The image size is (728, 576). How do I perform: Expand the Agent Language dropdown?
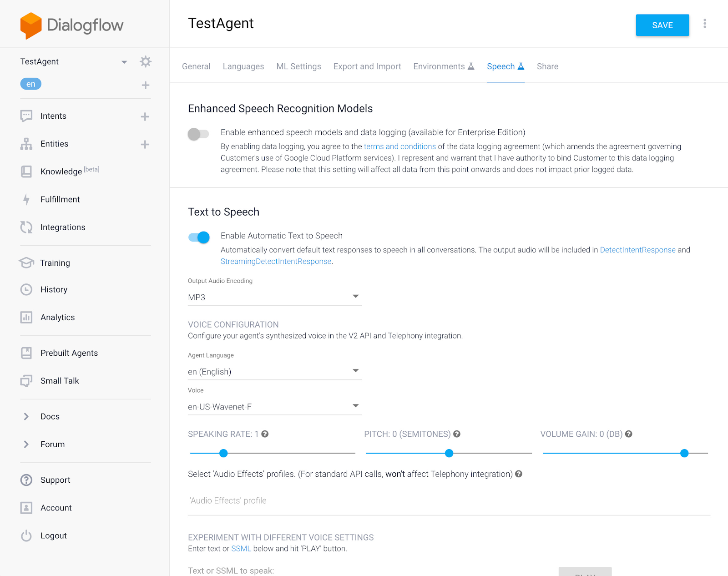(x=275, y=371)
